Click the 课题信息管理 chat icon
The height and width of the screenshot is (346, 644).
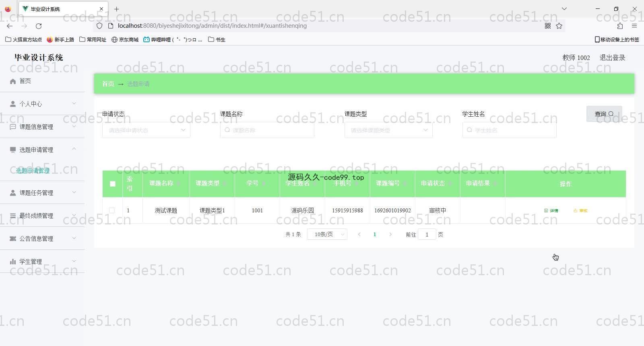[13, 127]
